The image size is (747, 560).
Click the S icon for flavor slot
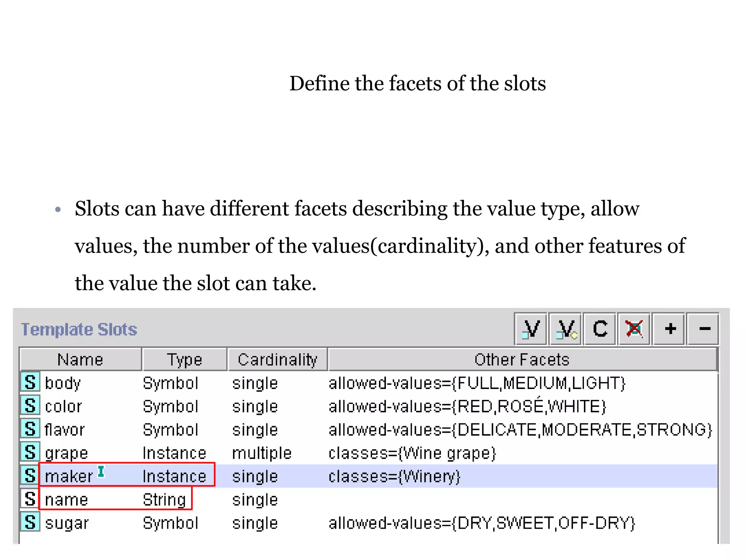tap(30, 429)
